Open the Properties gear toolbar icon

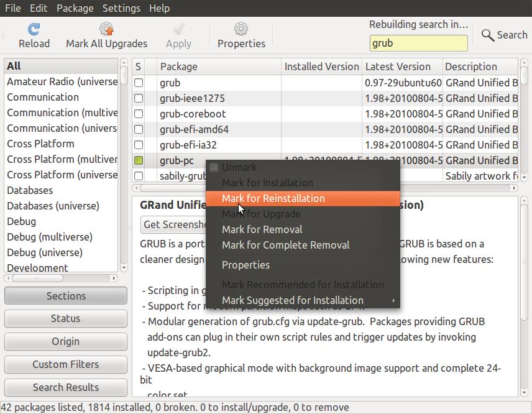point(241,29)
